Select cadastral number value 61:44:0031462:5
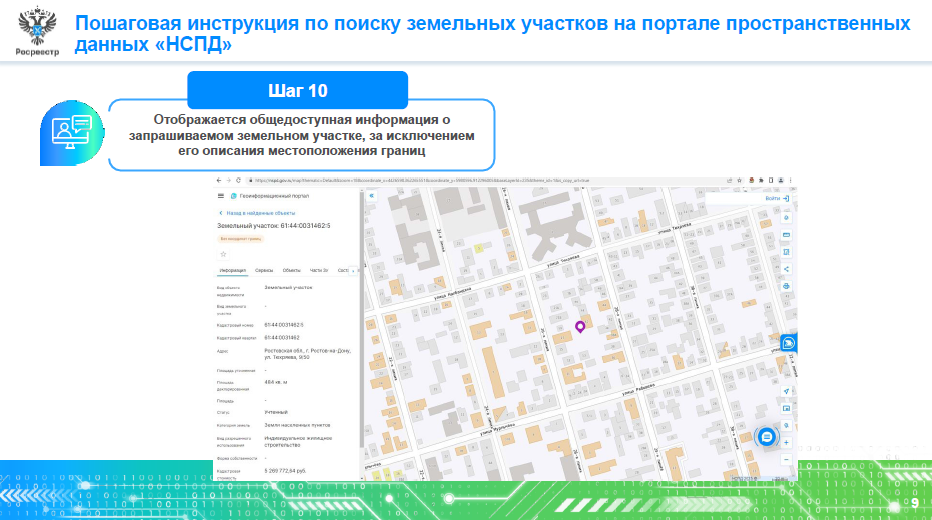 click(284, 325)
